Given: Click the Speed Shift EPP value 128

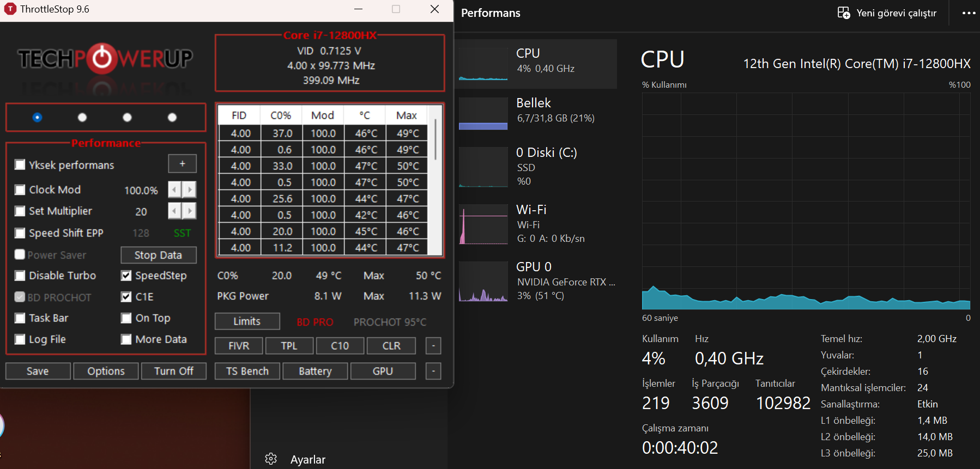Looking at the screenshot, I should (x=141, y=233).
